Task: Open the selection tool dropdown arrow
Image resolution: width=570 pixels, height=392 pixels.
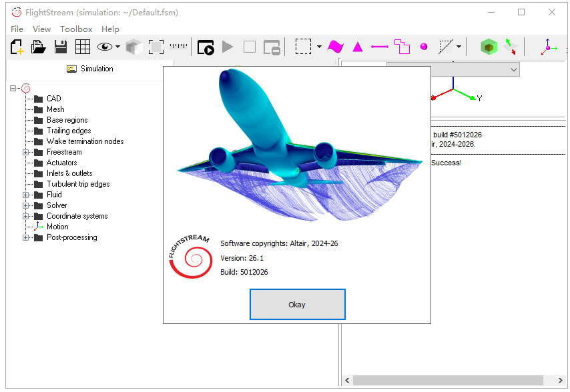Action: pos(319,47)
